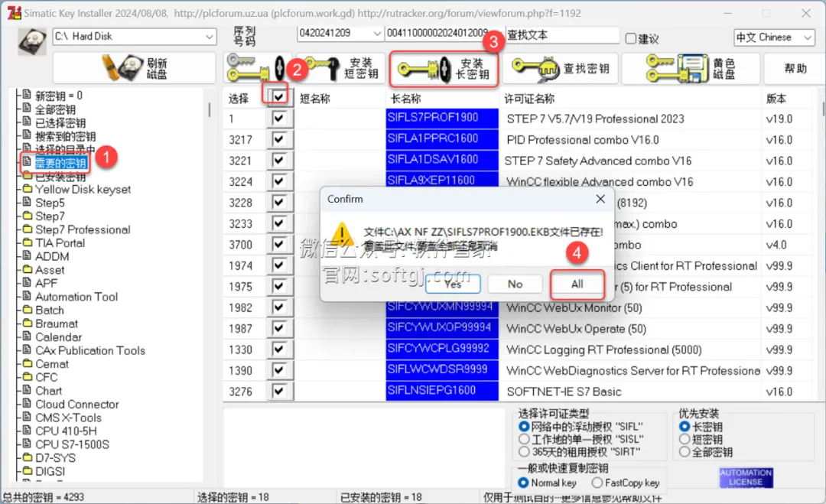Screen dimensions: 826x504
Task: Select the FastCopy key radio
Action: 597,483
